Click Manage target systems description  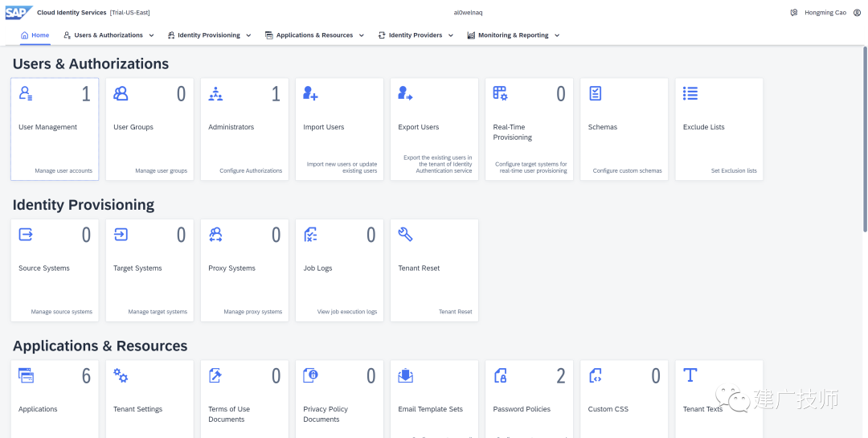tap(158, 312)
